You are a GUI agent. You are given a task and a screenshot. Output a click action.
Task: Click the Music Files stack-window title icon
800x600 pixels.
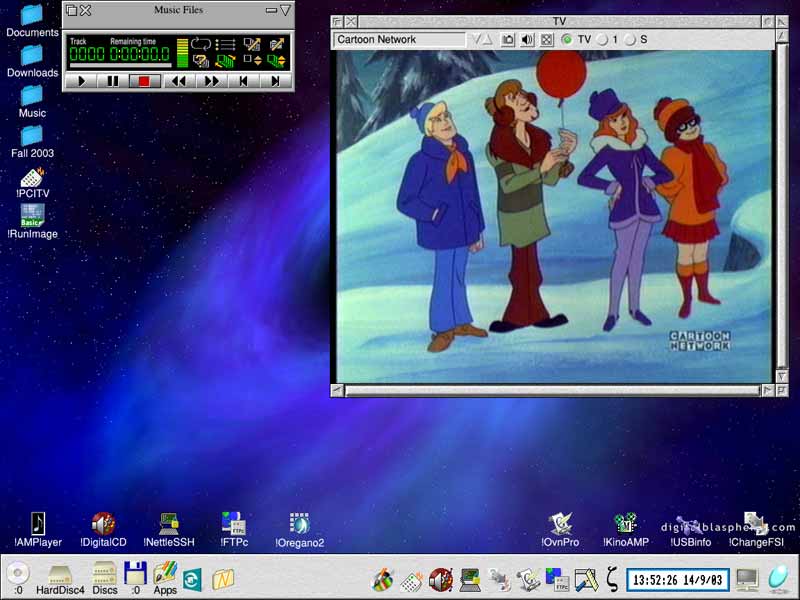tap(71, 10)
